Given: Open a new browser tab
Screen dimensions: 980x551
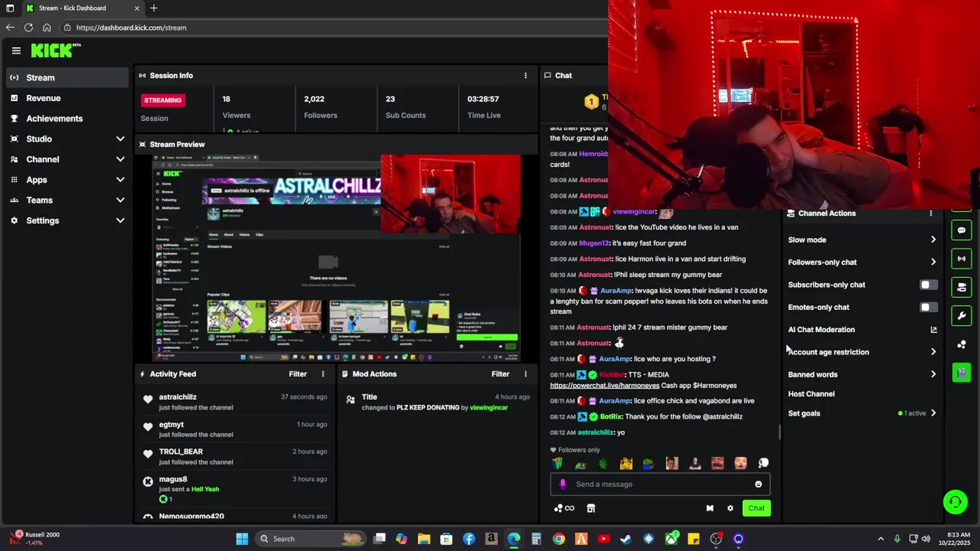Looking at the screenshot, I should pos(154,8).
